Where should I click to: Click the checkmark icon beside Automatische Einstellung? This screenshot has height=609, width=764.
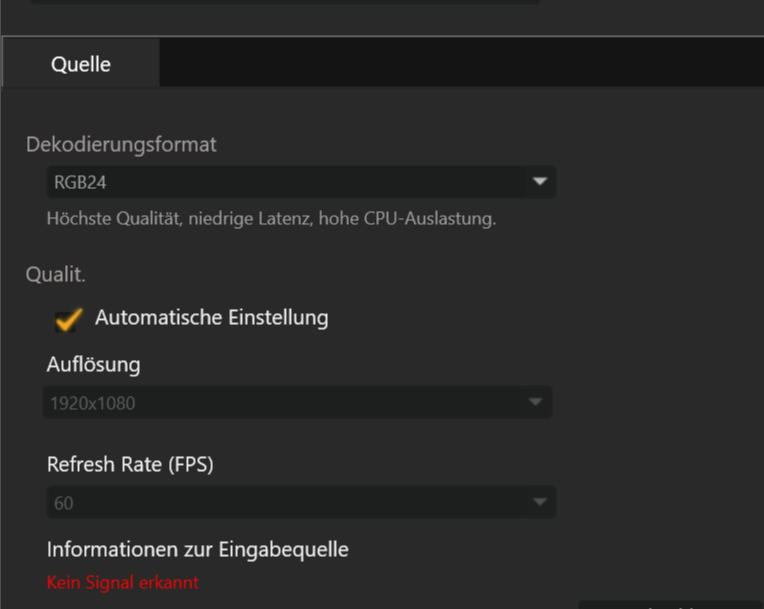68,319
